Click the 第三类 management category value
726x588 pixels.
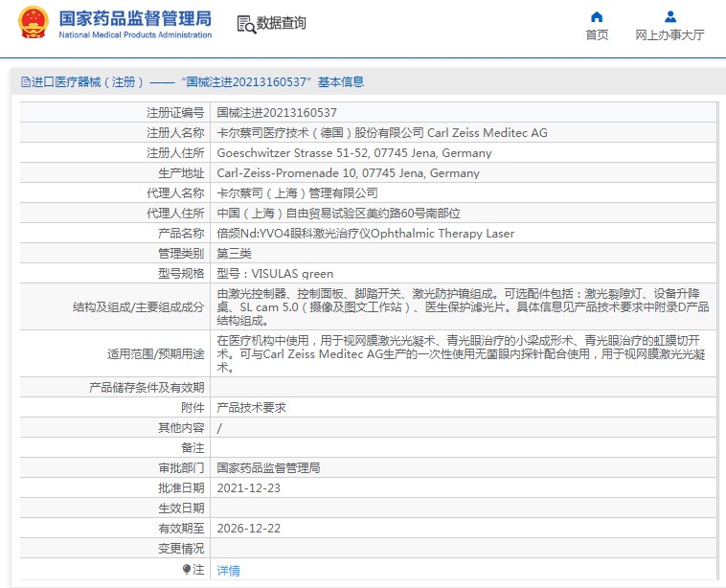coord(235,254)
